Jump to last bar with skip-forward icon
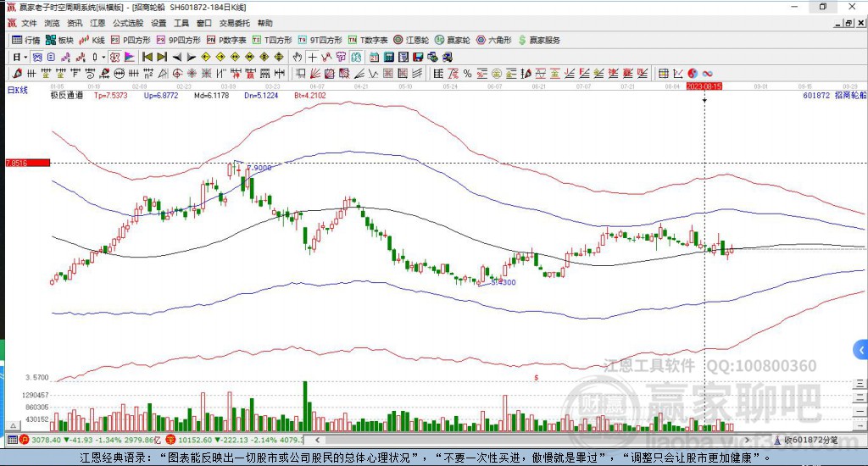868x466 pixels. [x=162, y=57]
